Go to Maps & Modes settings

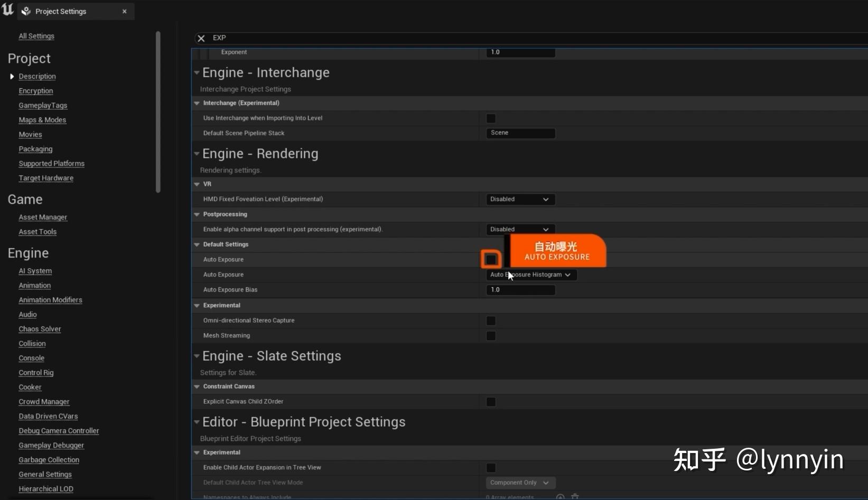click(42, 120)
